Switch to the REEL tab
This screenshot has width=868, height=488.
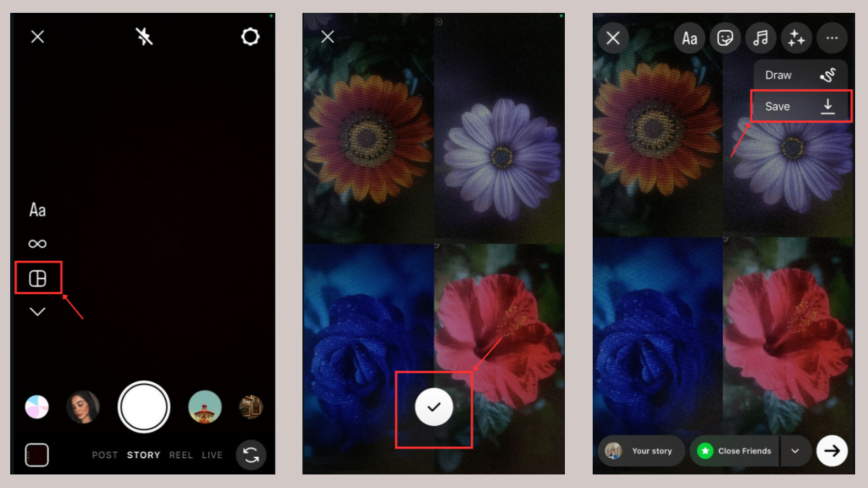click(x=181, y=455)
